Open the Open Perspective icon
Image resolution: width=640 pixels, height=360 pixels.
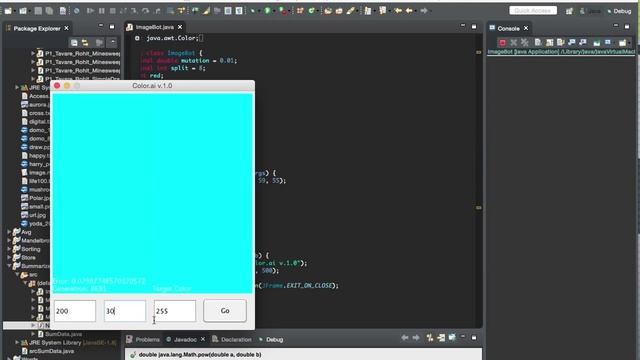point(569,11)
